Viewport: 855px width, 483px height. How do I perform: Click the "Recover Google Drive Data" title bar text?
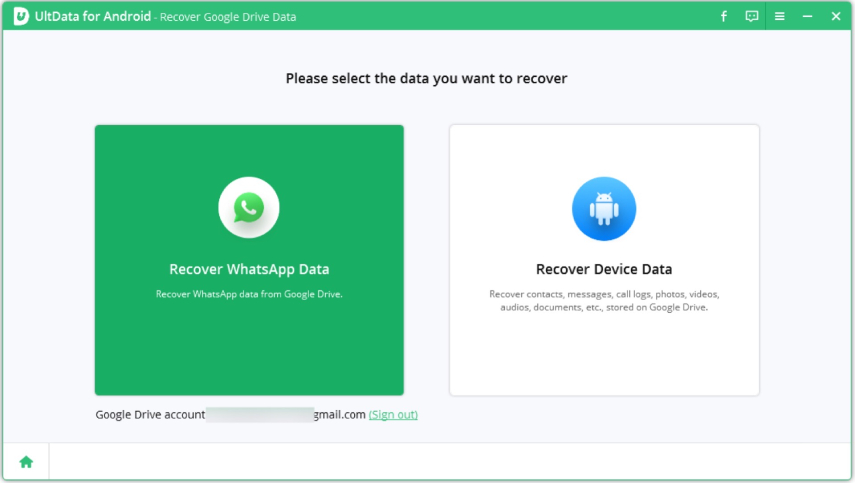pyautogui.click(x=229, y=17)
